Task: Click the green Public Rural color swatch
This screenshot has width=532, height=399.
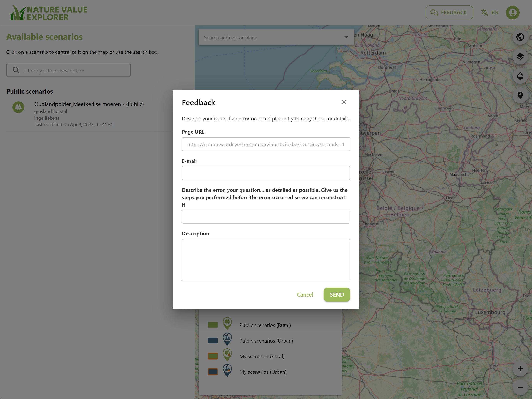Action: coord(213,325)
